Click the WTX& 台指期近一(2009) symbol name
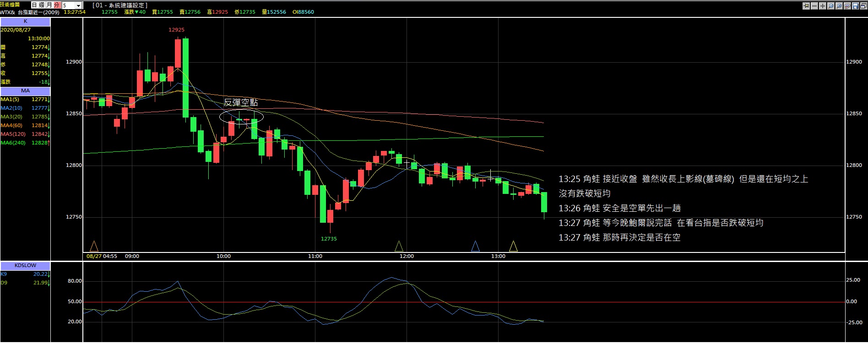This screenshot has width=868, height=343. 30,12
